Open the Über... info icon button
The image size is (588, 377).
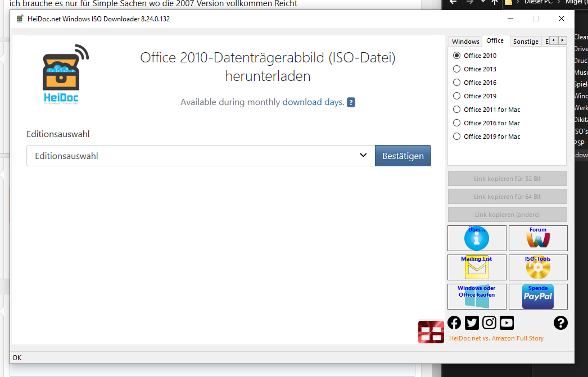coord(477,238)
